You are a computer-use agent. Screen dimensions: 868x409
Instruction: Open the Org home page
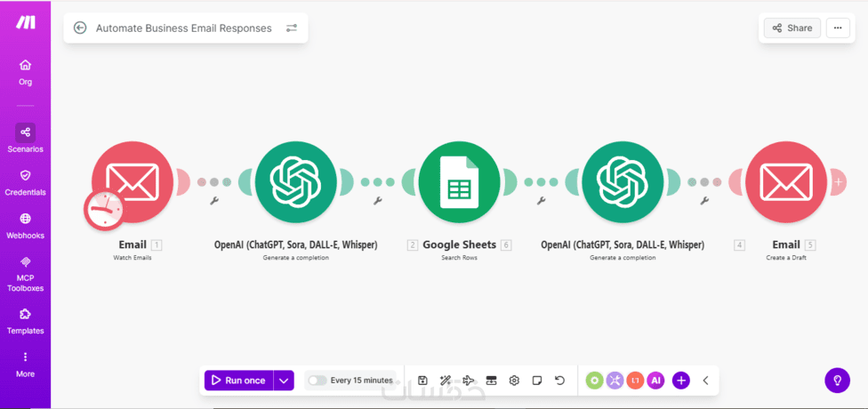[26, 73]
